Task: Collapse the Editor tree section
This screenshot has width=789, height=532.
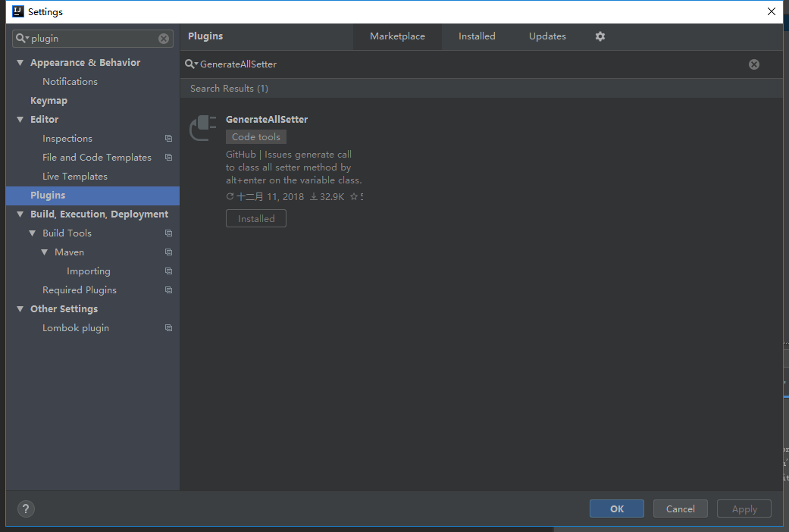Action: point(20,120)
